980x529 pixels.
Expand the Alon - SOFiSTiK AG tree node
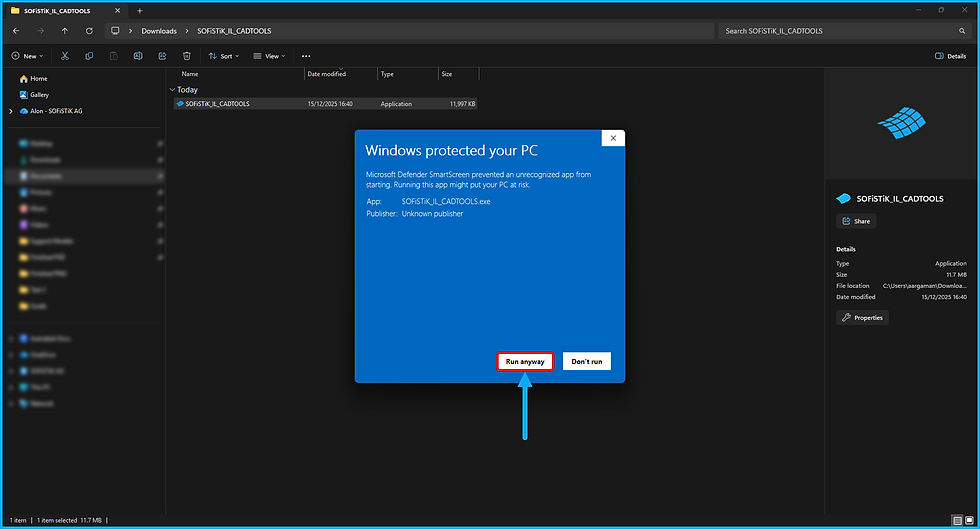[x=11, y=111]
